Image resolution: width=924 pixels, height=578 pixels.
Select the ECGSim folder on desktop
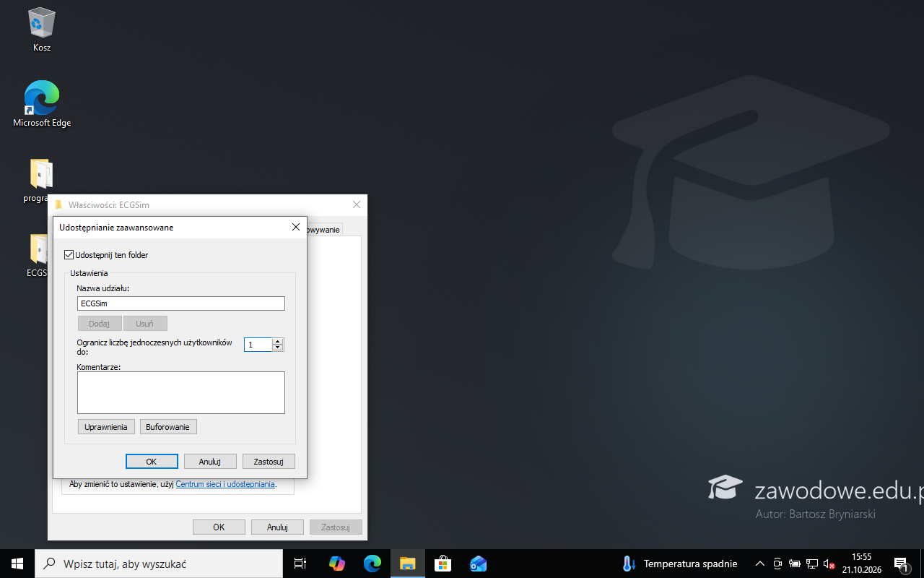(39, 255)
